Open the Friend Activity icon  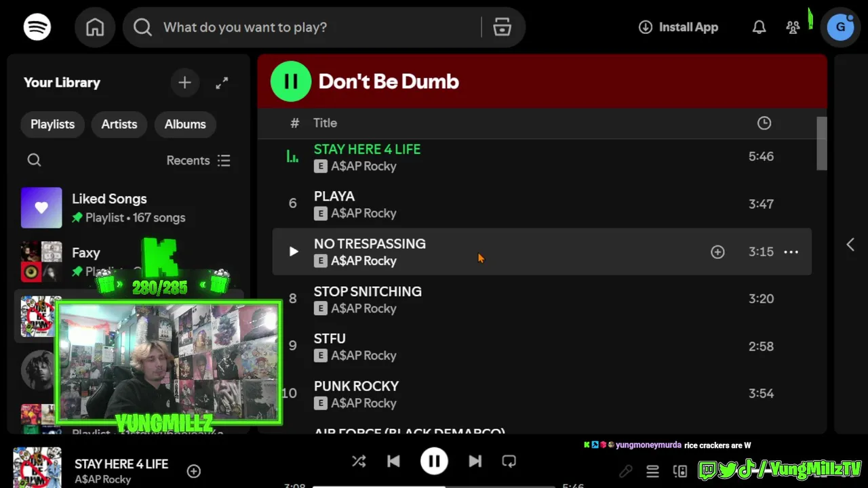(x=793, y=27)
